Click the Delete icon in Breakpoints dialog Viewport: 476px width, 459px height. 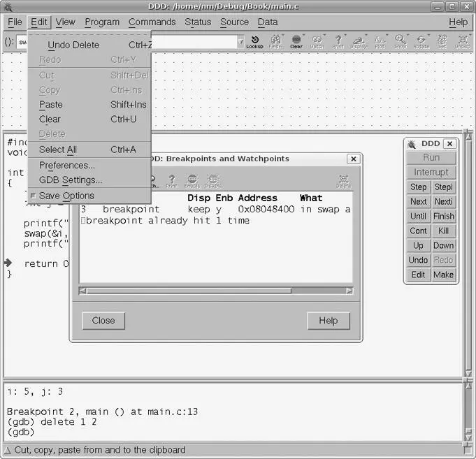coord(343,182)
